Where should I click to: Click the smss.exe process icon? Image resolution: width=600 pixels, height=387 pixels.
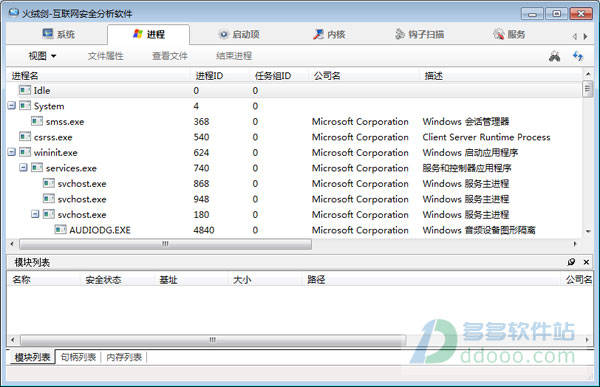(x=37, y=121)
